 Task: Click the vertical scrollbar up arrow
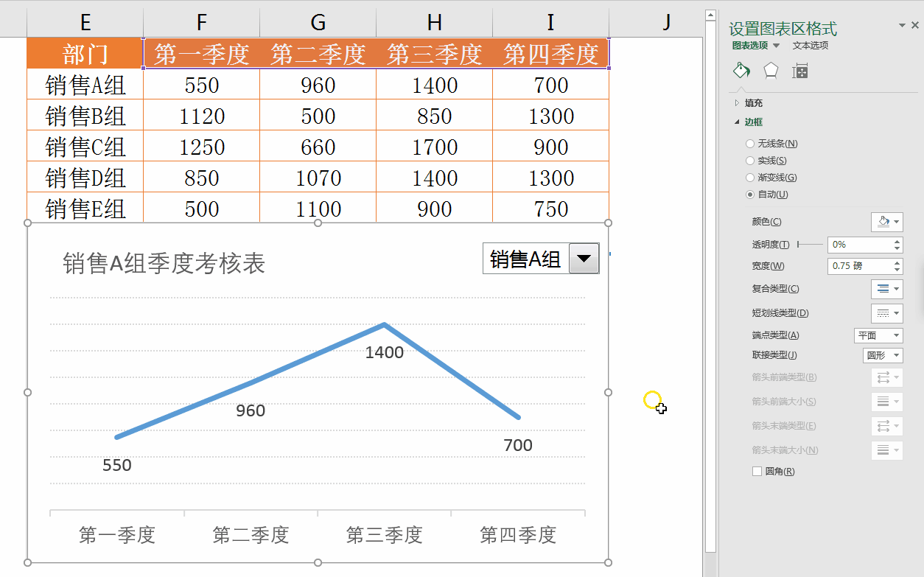710,15
